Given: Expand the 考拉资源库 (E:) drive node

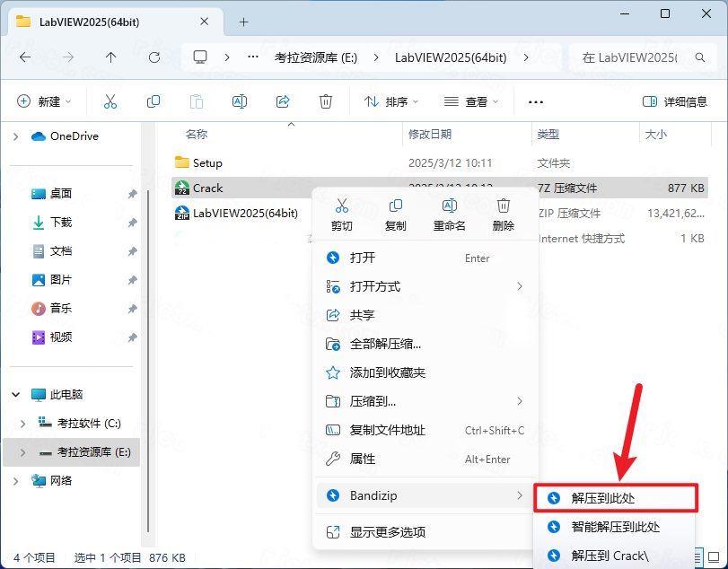Looking at the screenshot, I should tap(22, 452).
